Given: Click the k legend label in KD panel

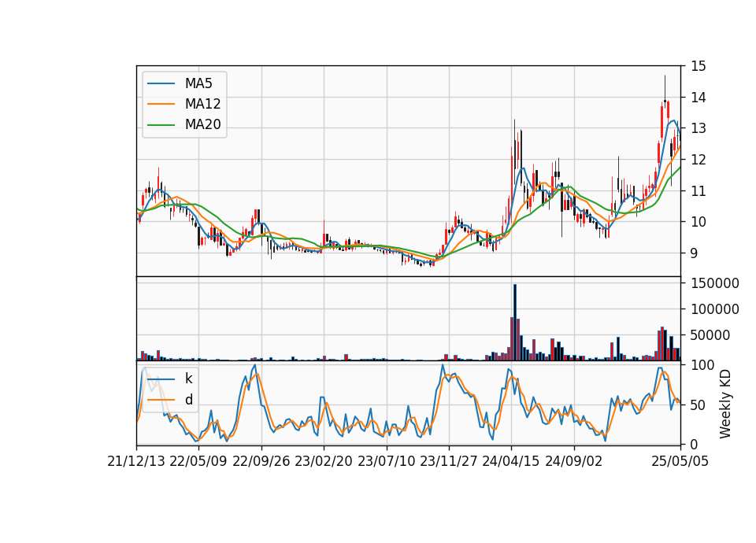Looking at the screenshot, I should click(188, 379).
